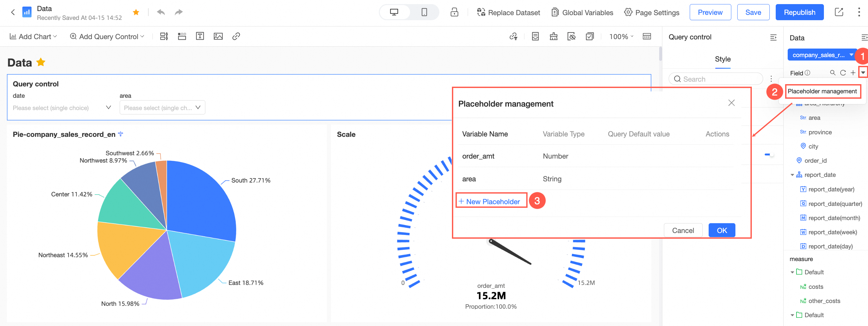This screenshot has width=868, height=326.
Task: Open the share export icon beside Republish
Action: click(x=839, y=13)
